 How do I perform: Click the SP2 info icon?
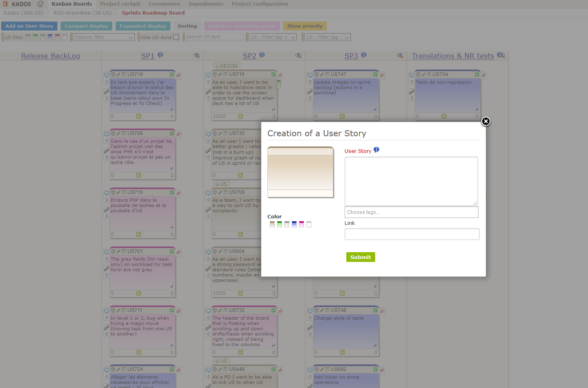pyautogui.click(x=262, y=54)
